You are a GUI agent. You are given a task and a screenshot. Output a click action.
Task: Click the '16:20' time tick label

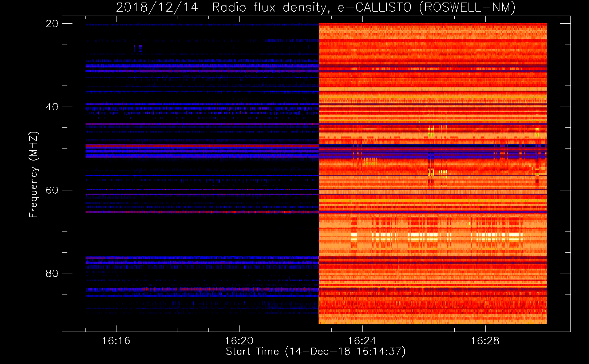239,341
